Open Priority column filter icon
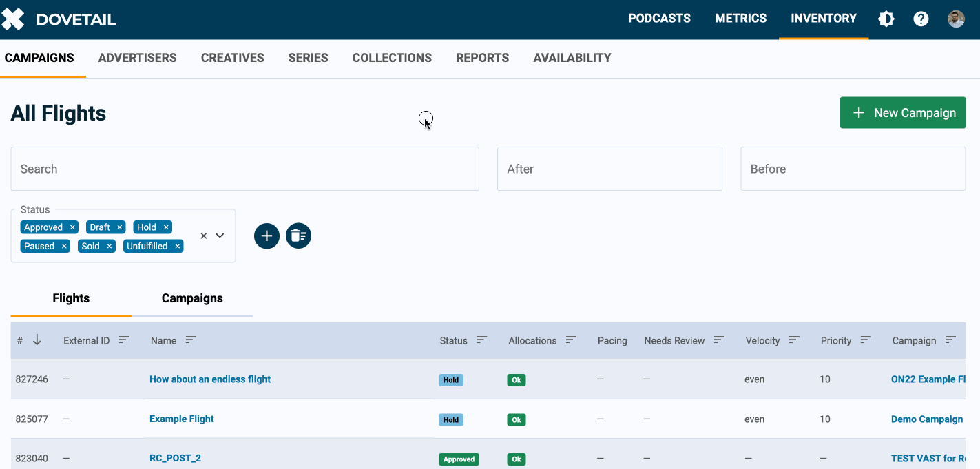The image size is (980, 469). pyautogui.click(x=866, y=340)
